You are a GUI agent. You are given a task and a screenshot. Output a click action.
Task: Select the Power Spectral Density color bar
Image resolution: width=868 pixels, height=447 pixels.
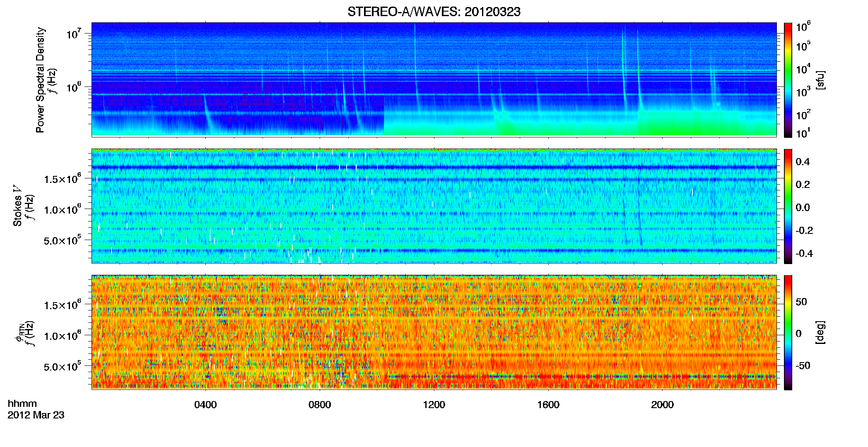pyautogui.click(x=788, y=80)
